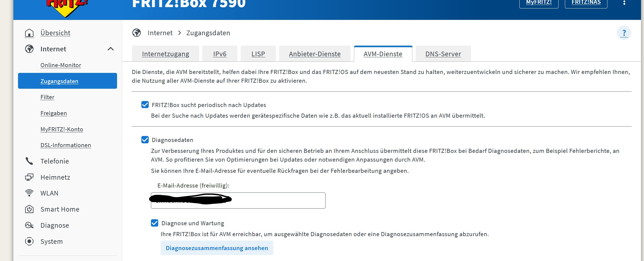Image resolution: width=644 pixels, height=261 pixels.
Task: Click the globe icon next to Internet
Action: [x=29, y=49]
